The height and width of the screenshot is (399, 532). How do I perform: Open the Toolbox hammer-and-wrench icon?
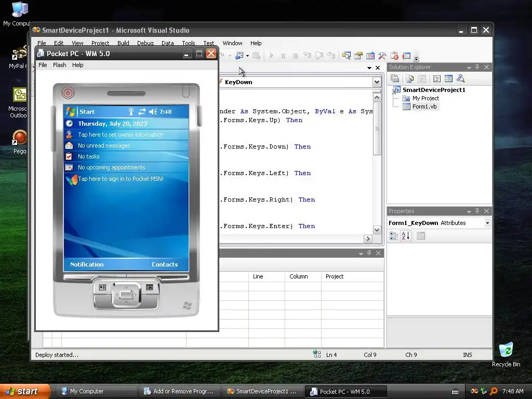click(x=382, y=55)
